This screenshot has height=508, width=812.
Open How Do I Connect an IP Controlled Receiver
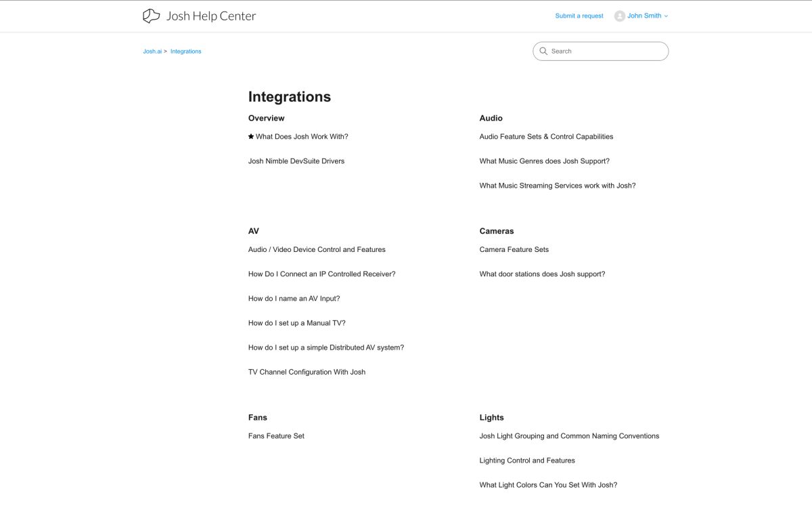[x=322, y=274]
